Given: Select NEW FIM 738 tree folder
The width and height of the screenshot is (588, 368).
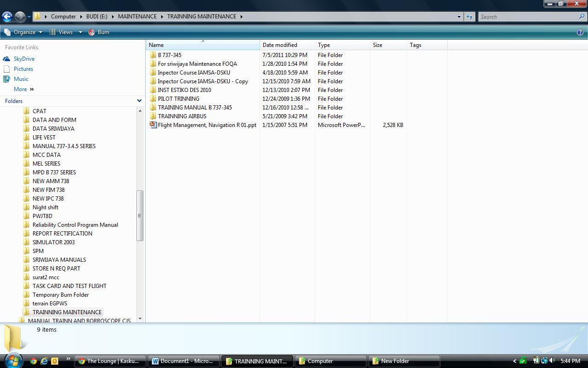Looking at the screenshot, I should [x=48, y=190].
